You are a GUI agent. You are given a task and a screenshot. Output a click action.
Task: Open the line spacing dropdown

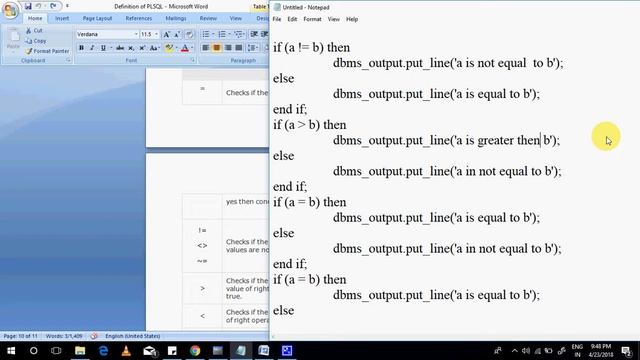click(x=253, y=48)
